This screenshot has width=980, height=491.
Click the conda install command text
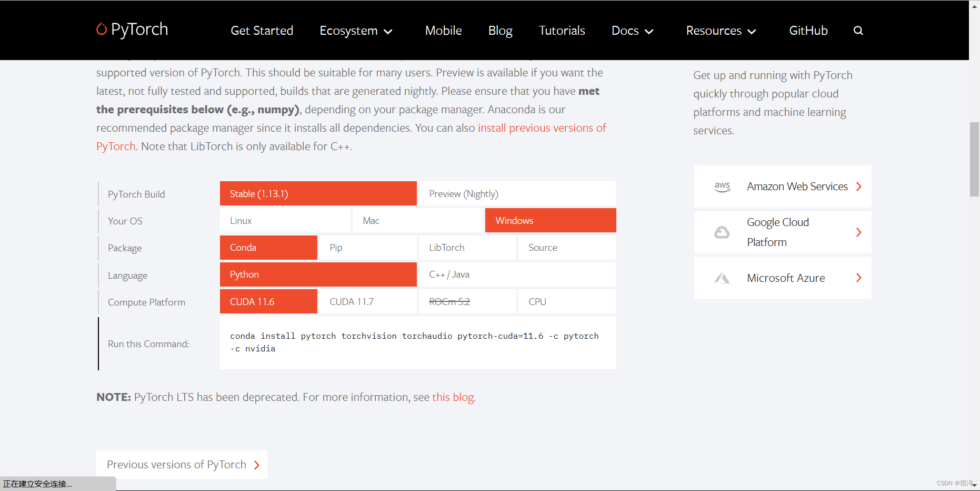(x=414, y=342)
